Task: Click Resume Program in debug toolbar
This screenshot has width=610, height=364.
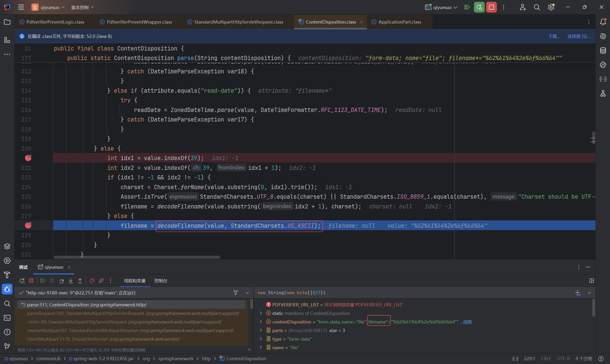Action: (x=43, y=281)
